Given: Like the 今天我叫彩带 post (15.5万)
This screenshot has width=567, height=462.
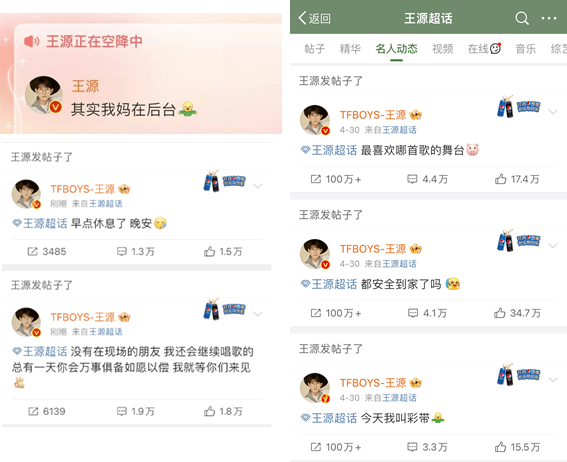Looking at the screenshot, I should pyautogui.click(x=517, y=447).
